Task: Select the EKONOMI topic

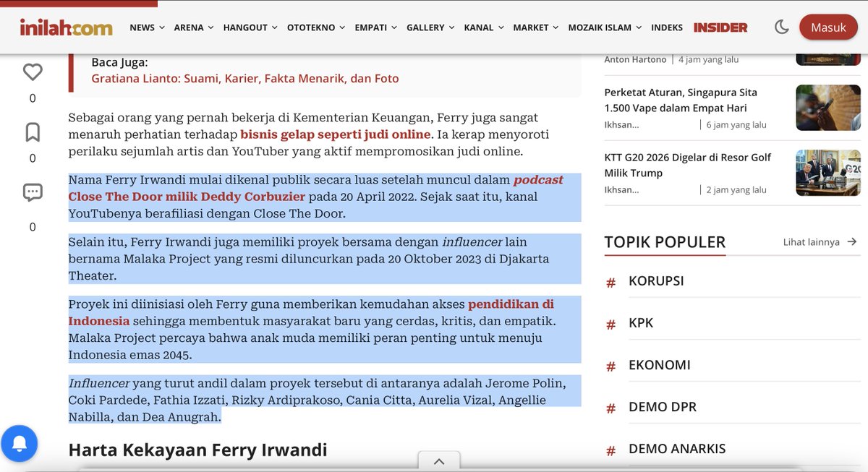Action: point(660,365)
